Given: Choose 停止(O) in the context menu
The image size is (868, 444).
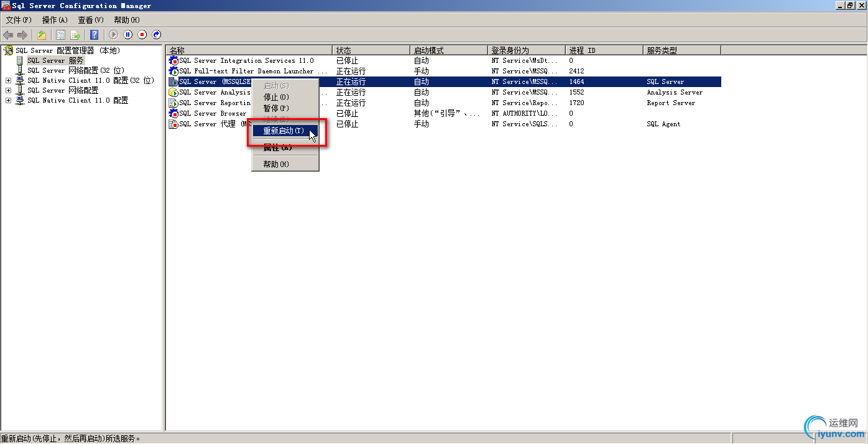Looking at the screenshot, I should click(x=285, y=97).
